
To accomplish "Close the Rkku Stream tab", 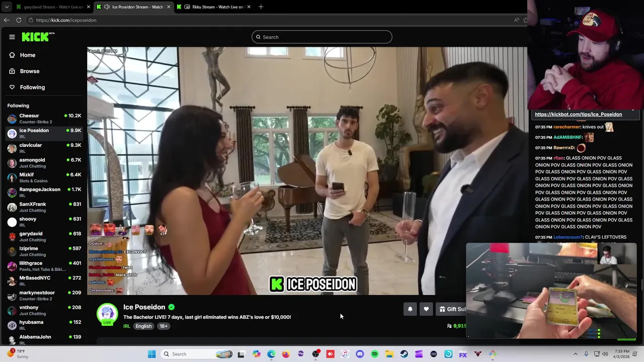I will (x=249, y=7).
